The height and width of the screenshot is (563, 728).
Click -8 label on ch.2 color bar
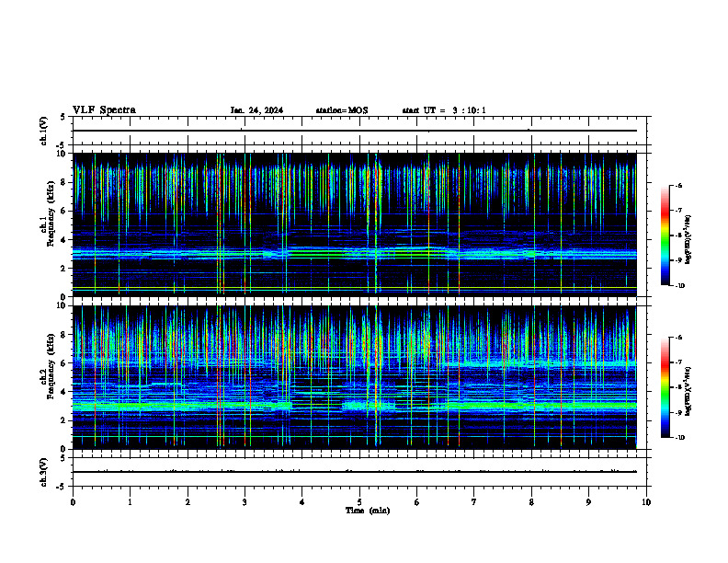point(678,387)
